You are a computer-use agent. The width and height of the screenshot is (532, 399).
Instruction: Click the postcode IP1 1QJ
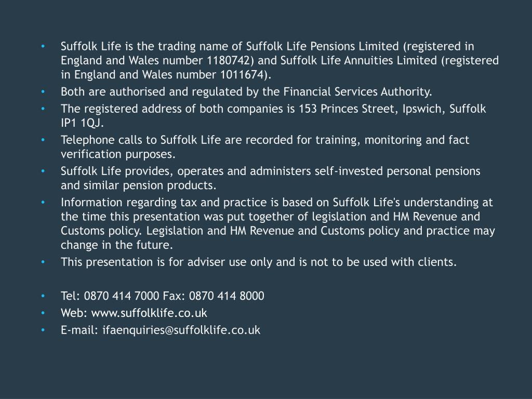[81, 123]
